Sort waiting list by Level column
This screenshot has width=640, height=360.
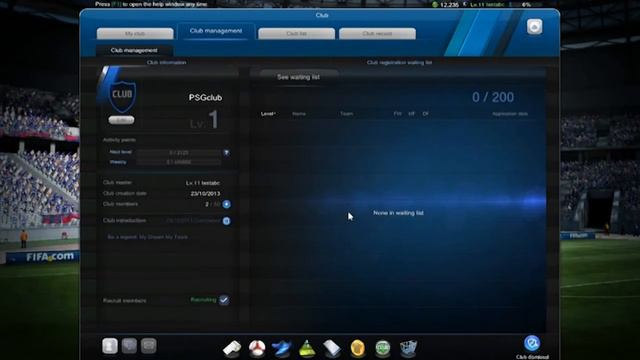tap(268, 114)
